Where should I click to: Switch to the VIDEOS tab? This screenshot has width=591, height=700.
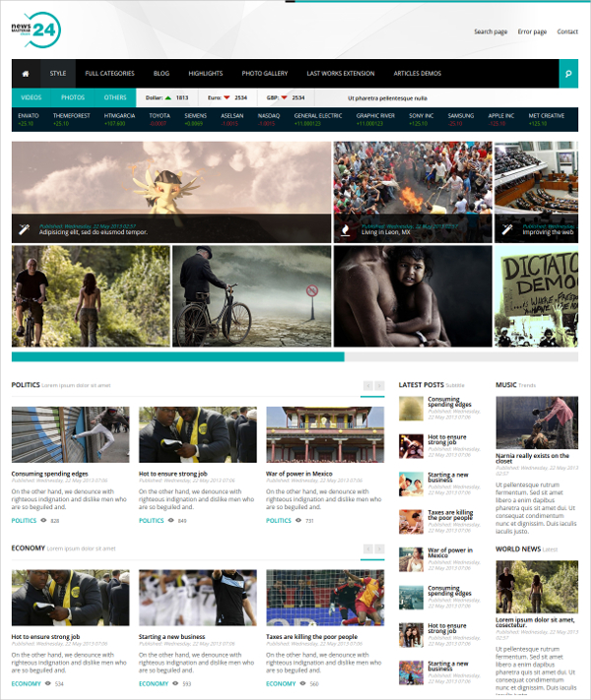click(32, 97)
